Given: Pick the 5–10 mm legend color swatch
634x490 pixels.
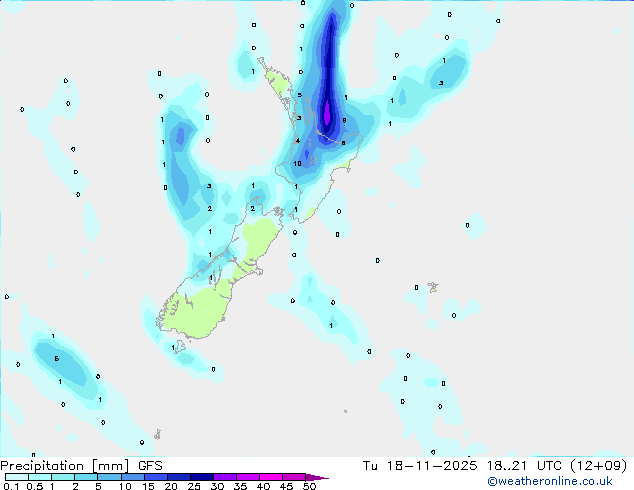Looking at the screenshot, I should (x=109, y=477).
